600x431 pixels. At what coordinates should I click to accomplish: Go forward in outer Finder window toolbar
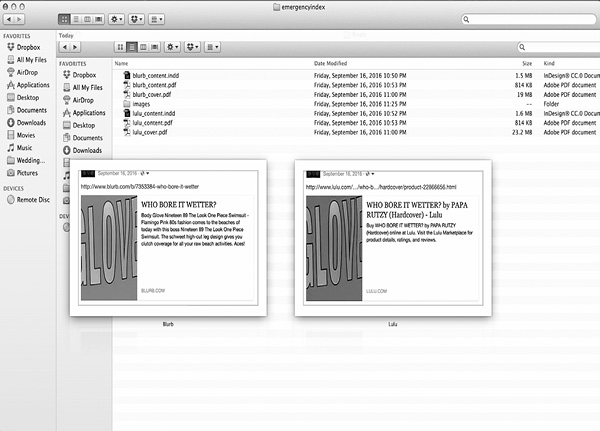coord(19,19)
